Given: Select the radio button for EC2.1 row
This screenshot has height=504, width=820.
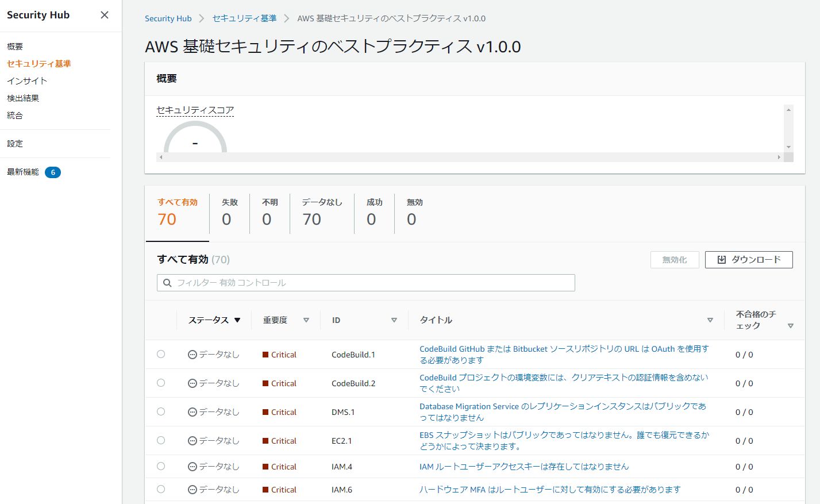Looking at the screenshot, I should 161,440.
